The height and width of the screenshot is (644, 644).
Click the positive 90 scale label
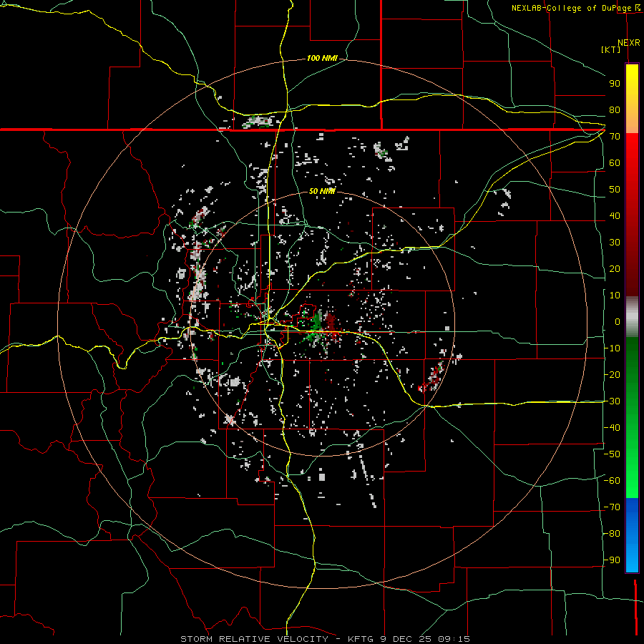pos(615,84)
